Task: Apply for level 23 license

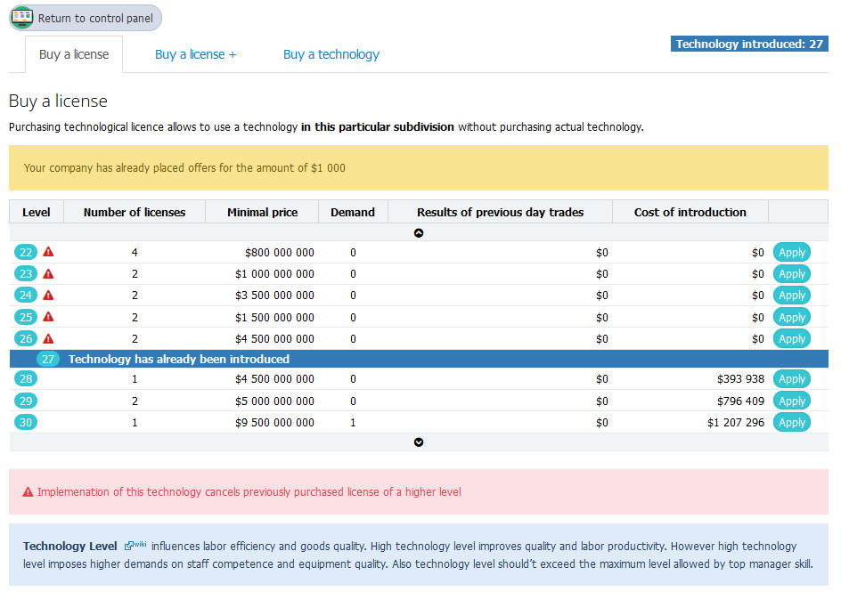Action: pyautogui.click(x=792, y=273)
